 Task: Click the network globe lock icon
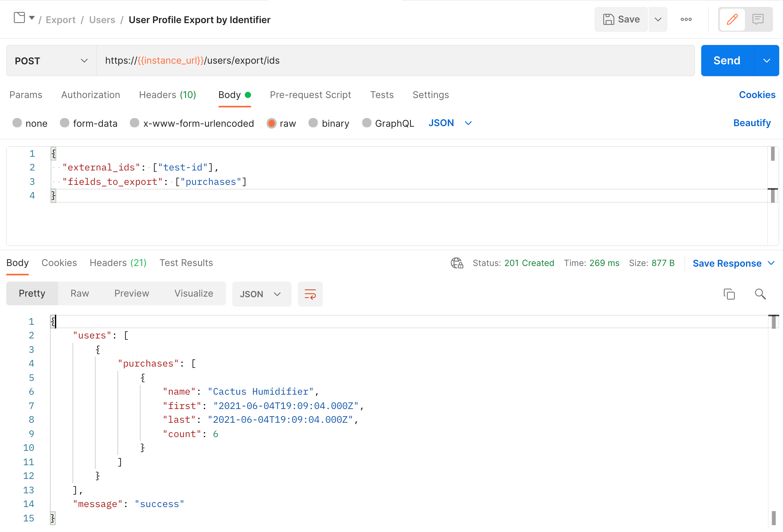coord(456,263)
